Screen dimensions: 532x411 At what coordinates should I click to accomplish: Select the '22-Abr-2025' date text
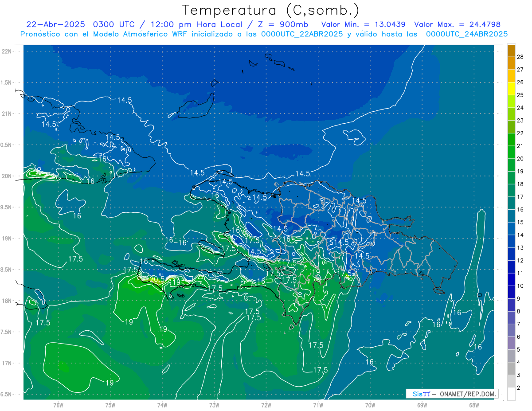pos(56,24)
